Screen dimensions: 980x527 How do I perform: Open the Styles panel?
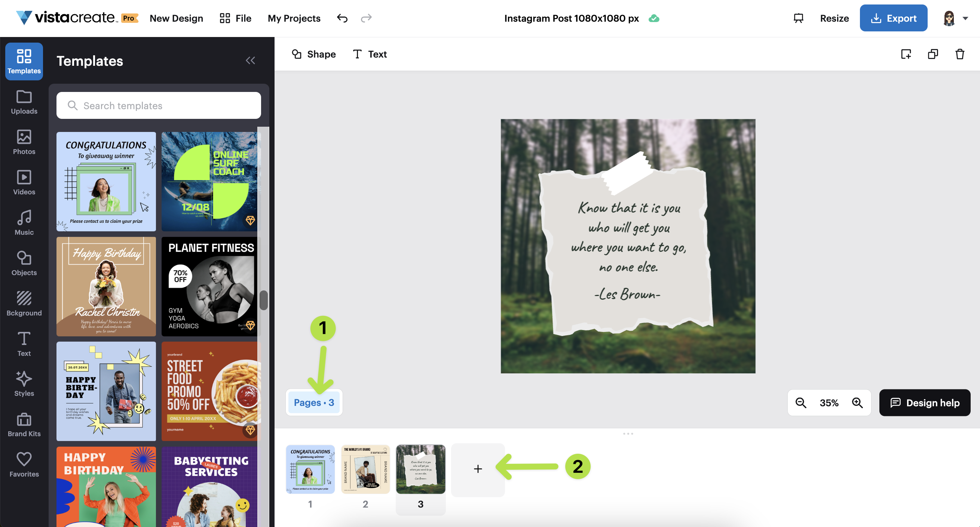point(24,384)
